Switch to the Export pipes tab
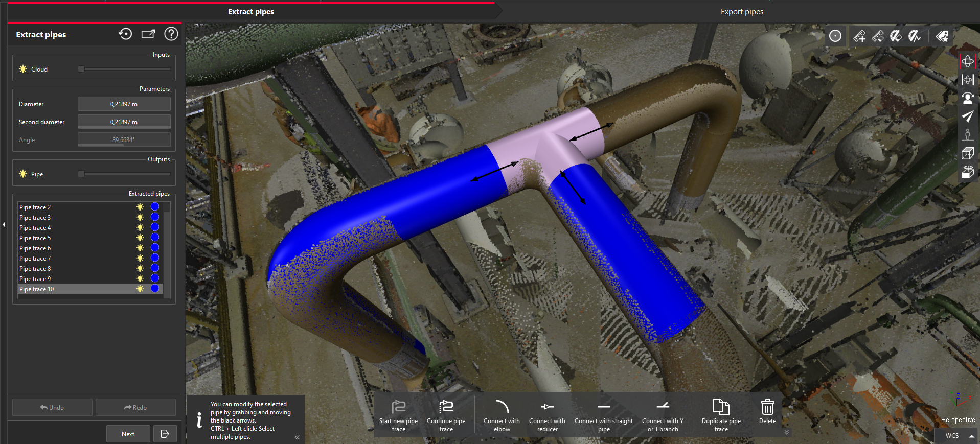The image size is (980, 444). pos(741,12)
